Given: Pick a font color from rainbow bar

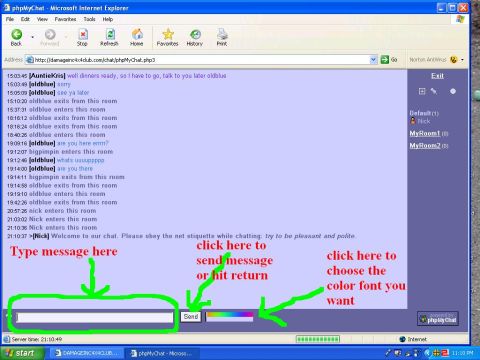Looking at the screenshot, I should click(x=230, y=316).
